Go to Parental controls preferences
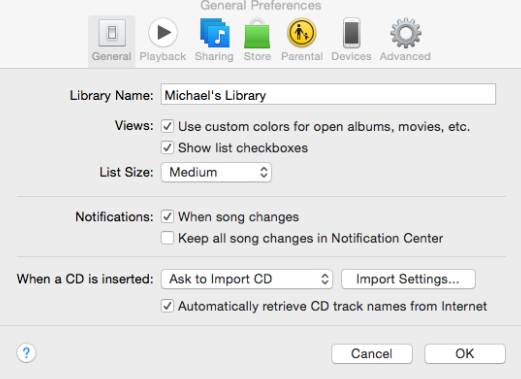 pos(302,41)
